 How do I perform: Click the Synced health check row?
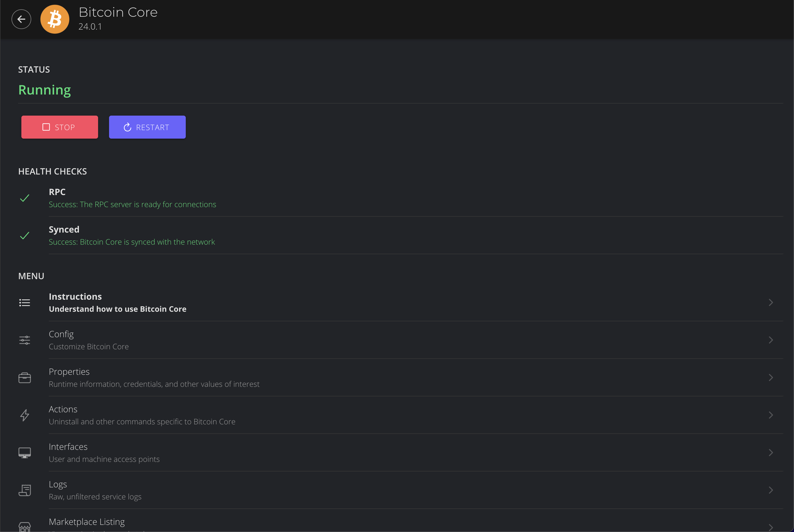click(x=132, y=236)
